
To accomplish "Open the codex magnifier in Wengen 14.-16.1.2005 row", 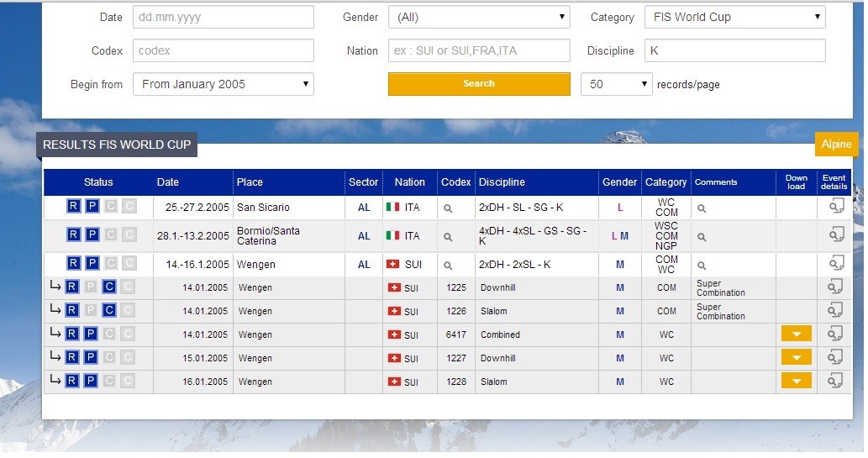I will coord(448,266).
